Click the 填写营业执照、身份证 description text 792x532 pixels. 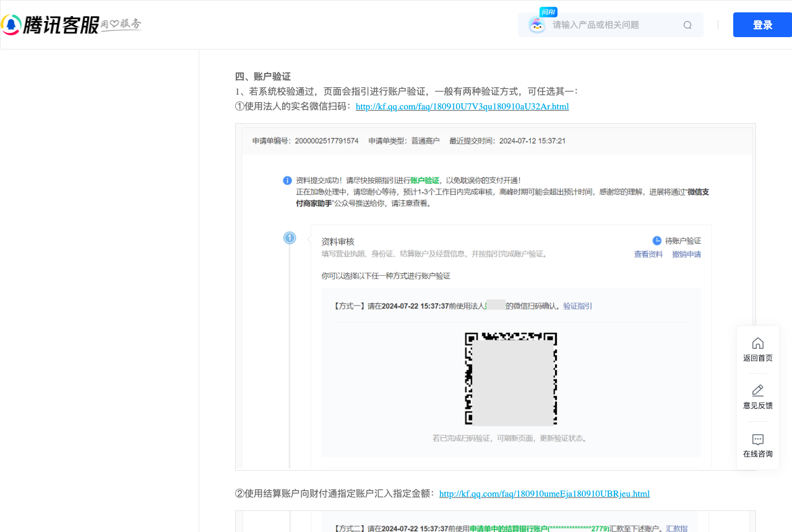(434, 254)
